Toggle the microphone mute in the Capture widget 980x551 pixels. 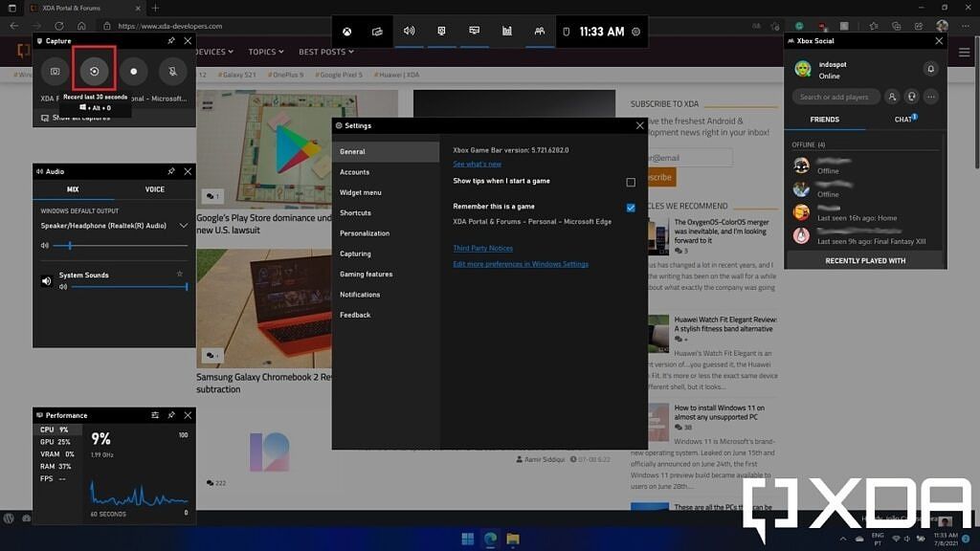(x=172, y=71)
